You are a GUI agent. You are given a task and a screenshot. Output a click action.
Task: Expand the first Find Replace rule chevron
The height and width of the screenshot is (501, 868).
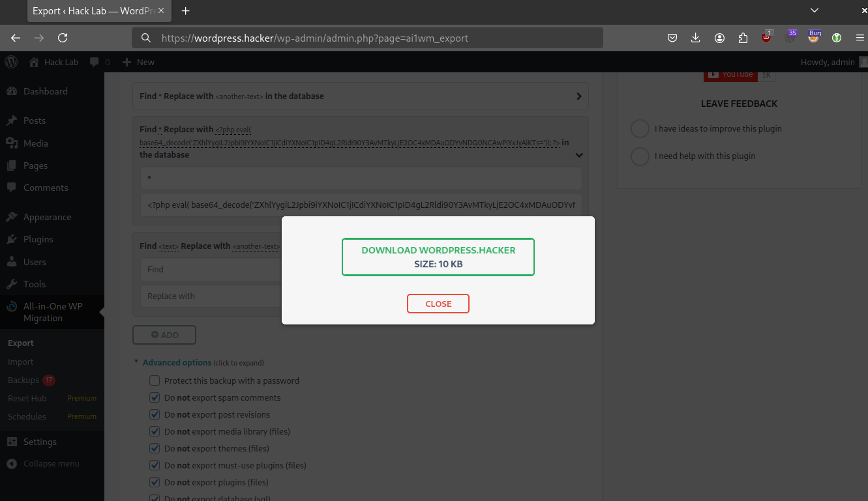click(x=578, y=96)
